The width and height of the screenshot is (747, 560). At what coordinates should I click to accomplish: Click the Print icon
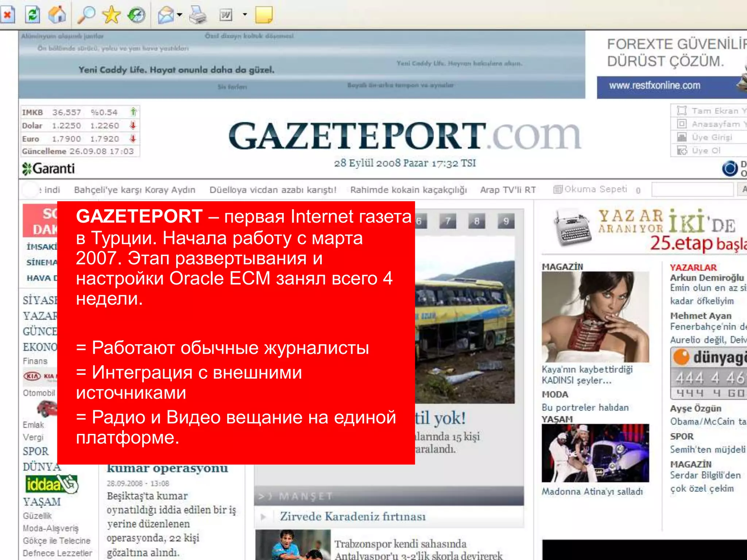point(198,15)
